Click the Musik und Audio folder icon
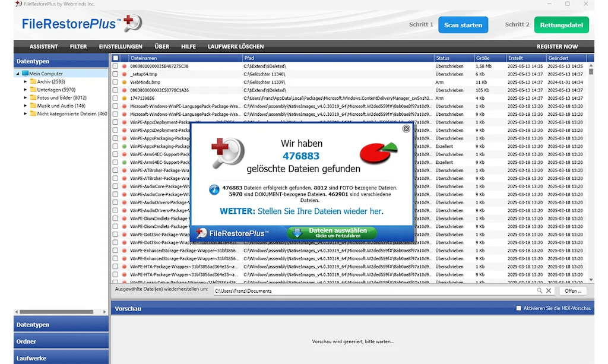 [x=33, y=106]
